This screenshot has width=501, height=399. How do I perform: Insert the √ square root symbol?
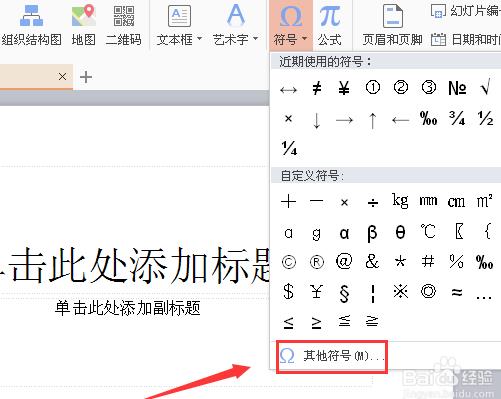pyautogui.click(x=485, y=88)
